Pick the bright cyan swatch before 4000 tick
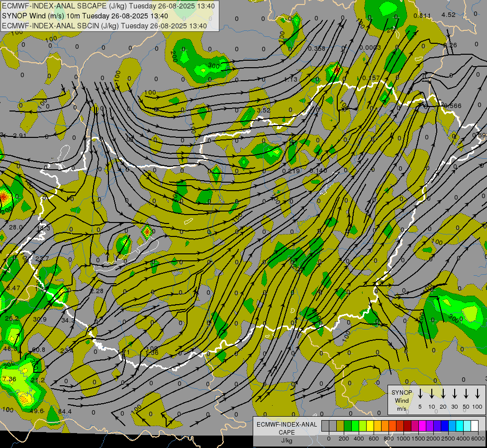This screenshot has height=448, width=487. pyautogui.click(x=459, y=426)
